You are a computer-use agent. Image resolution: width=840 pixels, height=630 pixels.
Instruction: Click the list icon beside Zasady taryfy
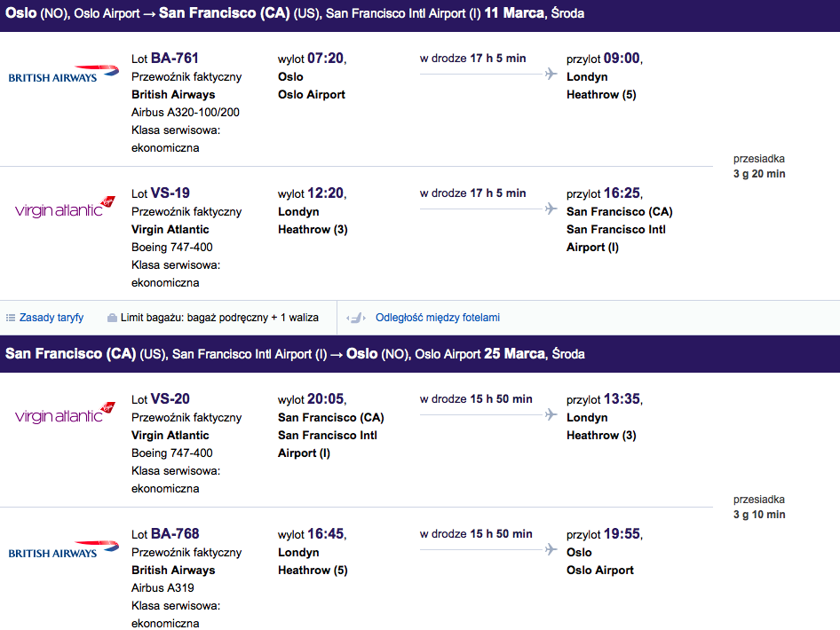(x=10, y=318)
